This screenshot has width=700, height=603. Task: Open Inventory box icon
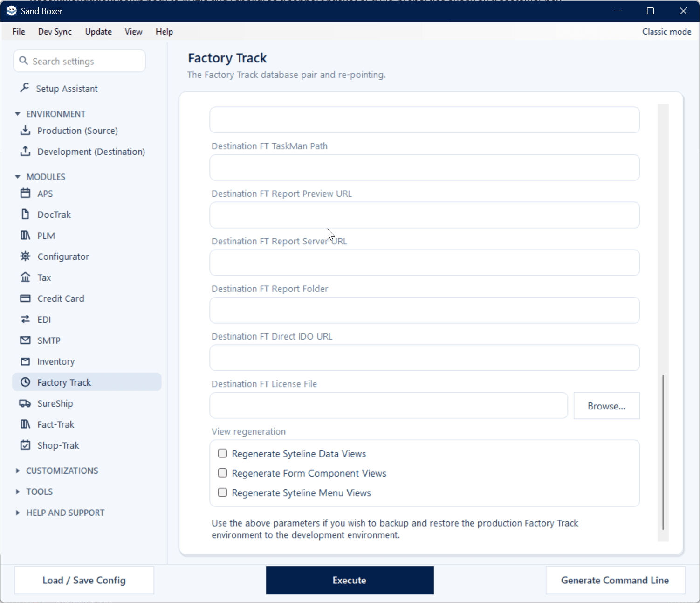[26, 361]
